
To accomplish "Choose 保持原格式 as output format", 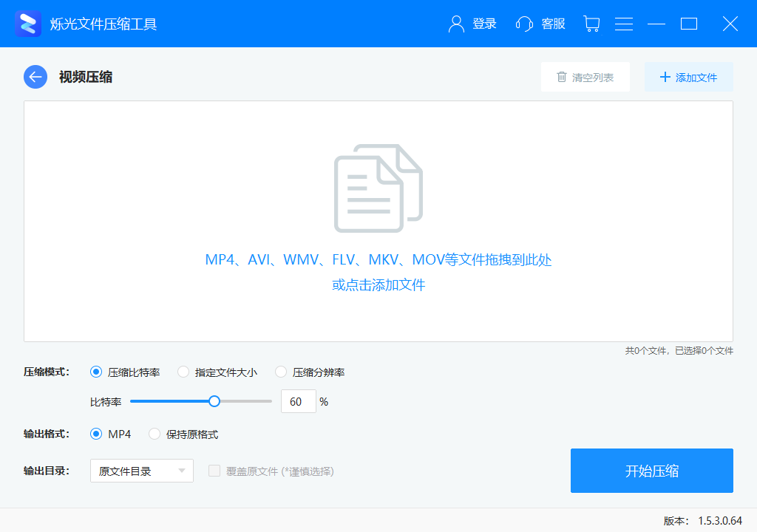I will [155, 434].
